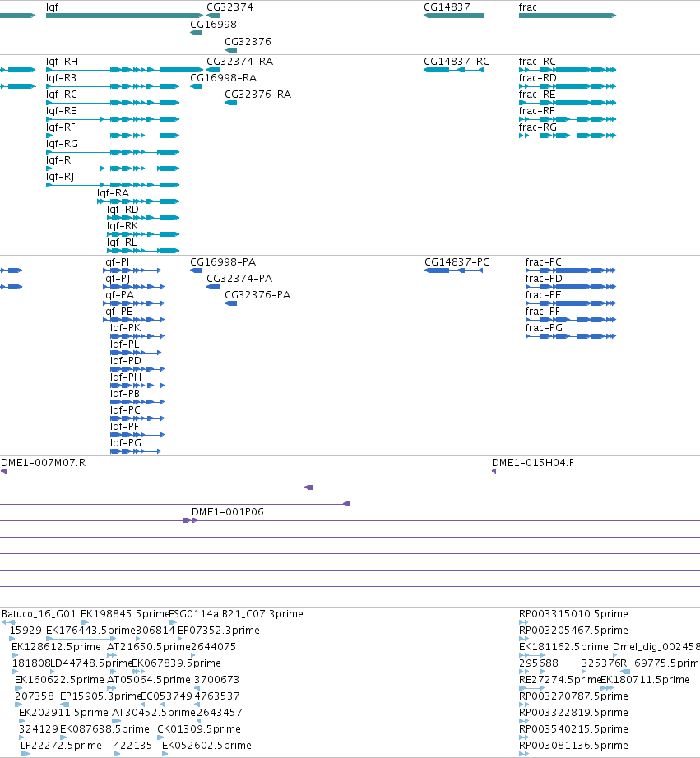The width and height of the screenshot is (700, 758).
Task: Select the lqf-RJ transcript
Action: [113, 185]
